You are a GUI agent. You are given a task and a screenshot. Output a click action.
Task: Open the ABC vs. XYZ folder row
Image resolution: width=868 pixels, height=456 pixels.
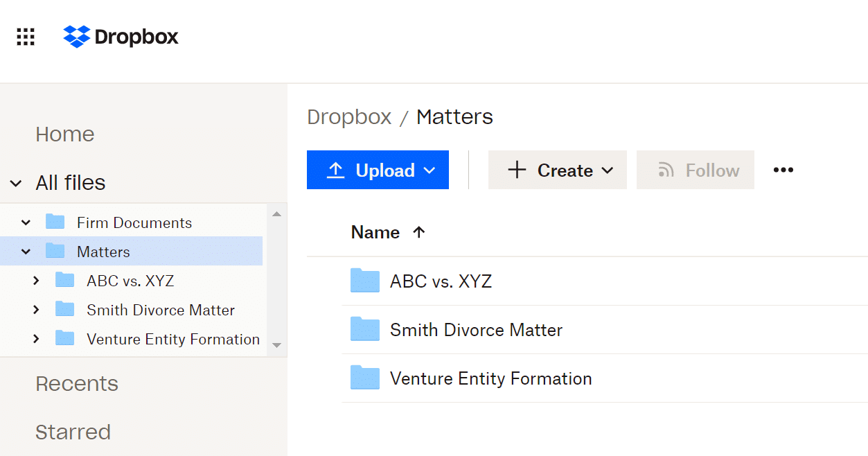[605, 281]
